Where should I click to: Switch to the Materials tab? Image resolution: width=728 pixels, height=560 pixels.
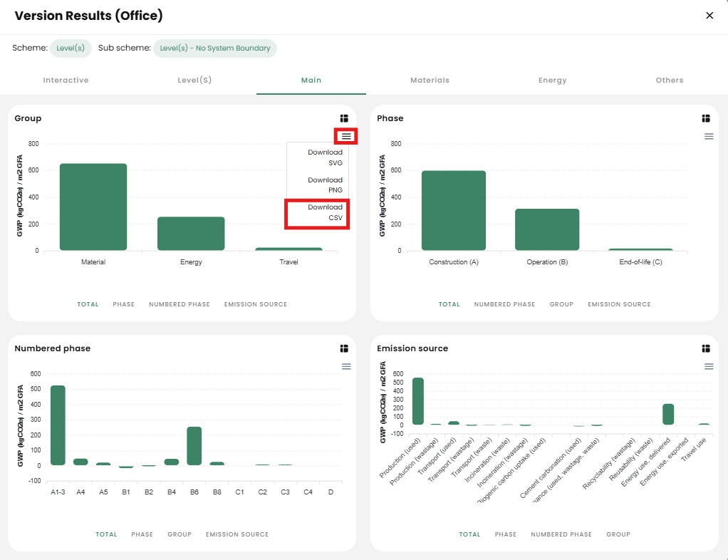coord(430,81)
